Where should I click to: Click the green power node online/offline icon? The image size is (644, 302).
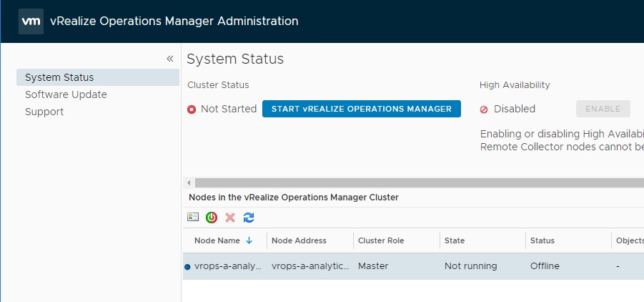tap(212, 218)
